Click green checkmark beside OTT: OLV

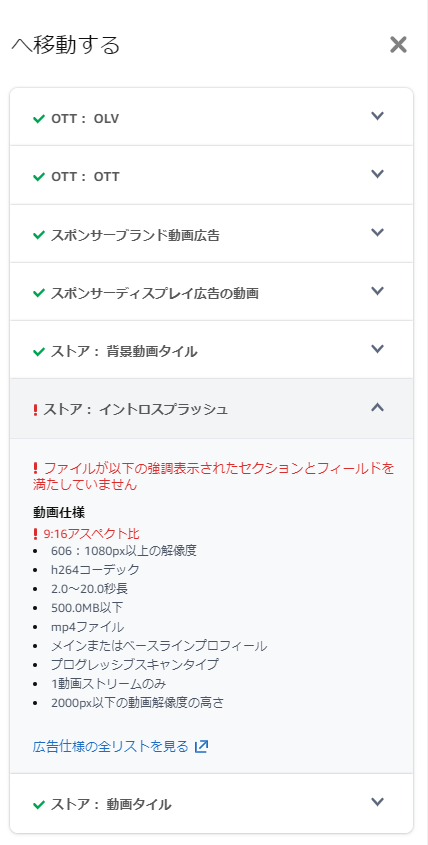[x=39, y=119]
